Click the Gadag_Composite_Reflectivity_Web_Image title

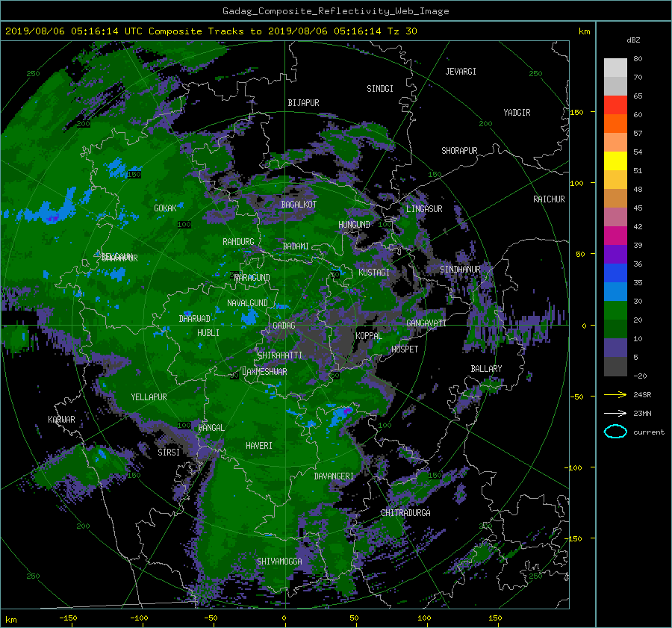pyautogui.click(x=335, y=11)
